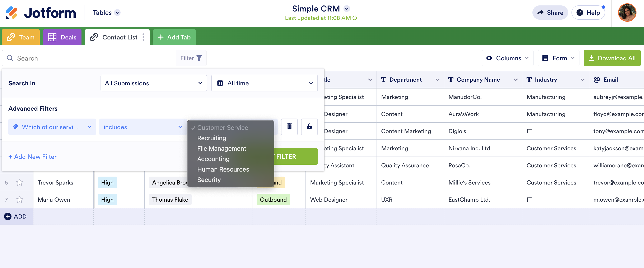This screenshot has height=268, width=644.
Task: Delete the advanced filter with trash icon
Action: click(x=289, y=127)
